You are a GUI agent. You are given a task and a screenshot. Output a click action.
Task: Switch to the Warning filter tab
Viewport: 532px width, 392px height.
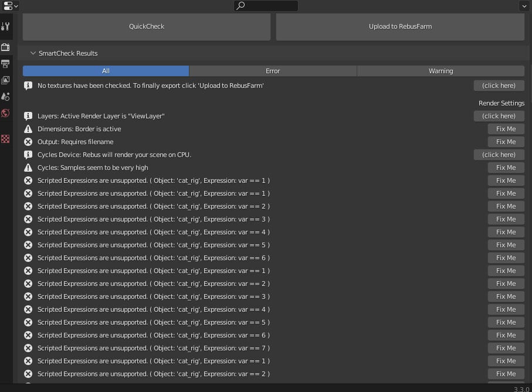[440, 70]
